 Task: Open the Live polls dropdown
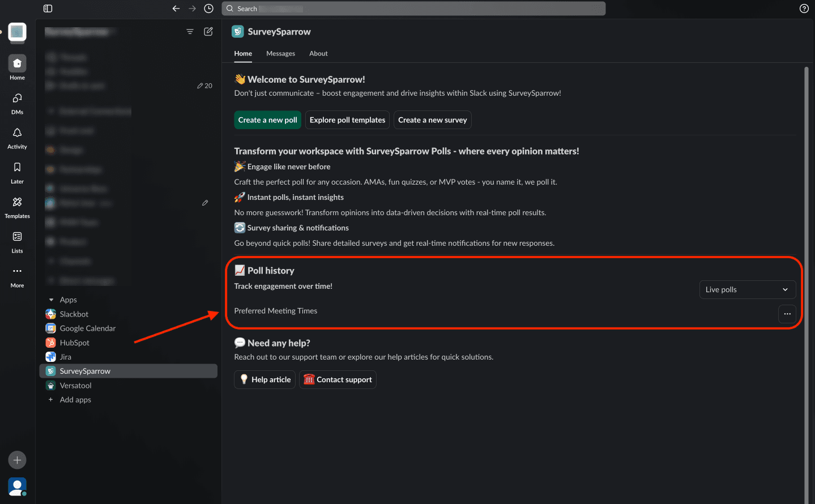click(747, 289)
